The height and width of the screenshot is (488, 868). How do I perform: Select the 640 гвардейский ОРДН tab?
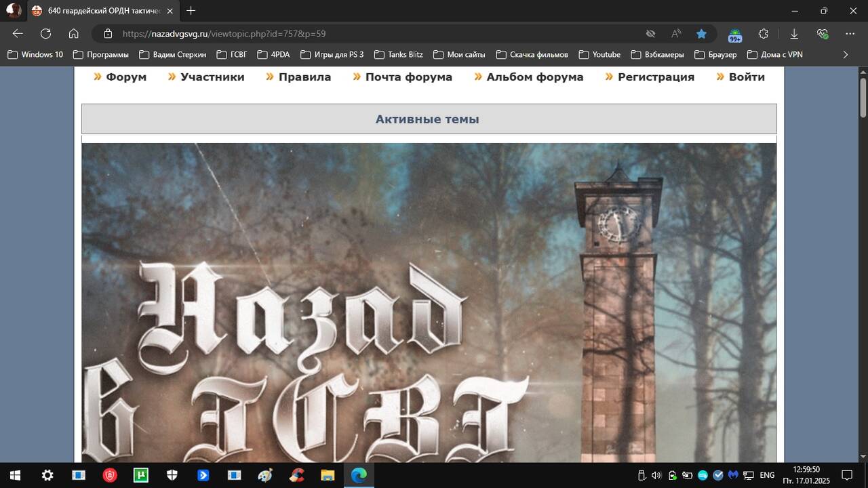tap(103, 11)
